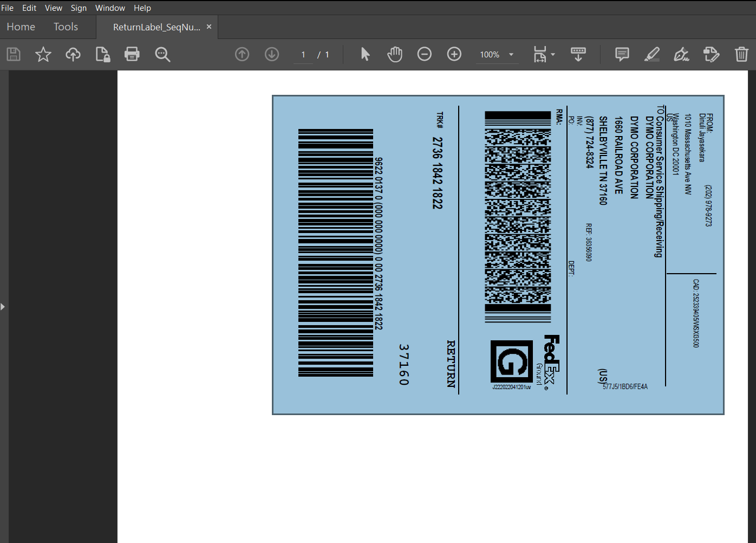Delete the current page
Image resolution: width=756 pixels, height=543 pixels.
point(741,54)
